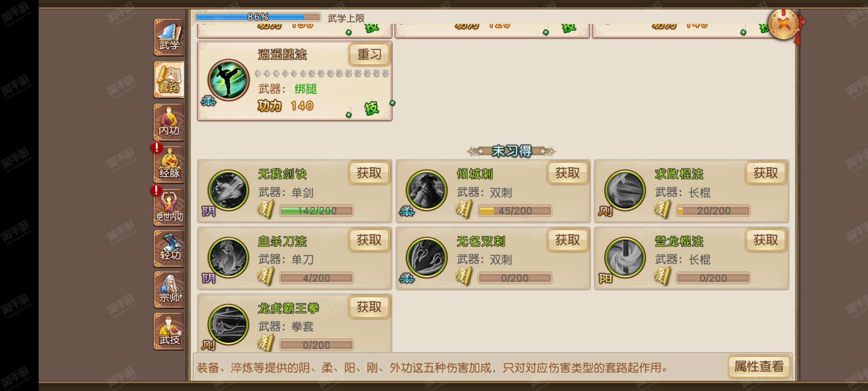This screenshot has height=391, width=868.
Task: Open the 绝世内功 sidebar icon
Action: click(x=169, y=207)
